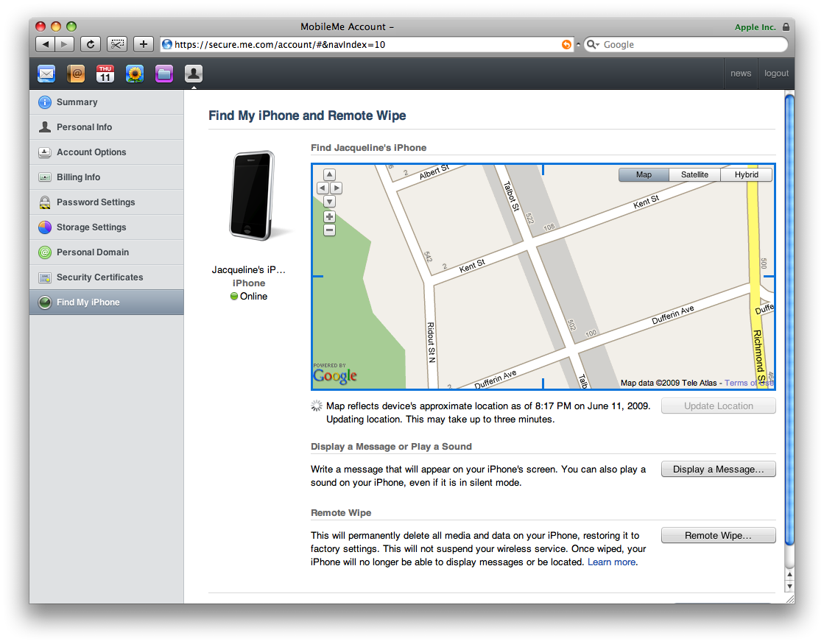Pan the map up with arrow
This screenshot has height=644, width=824.
point(329,175)
